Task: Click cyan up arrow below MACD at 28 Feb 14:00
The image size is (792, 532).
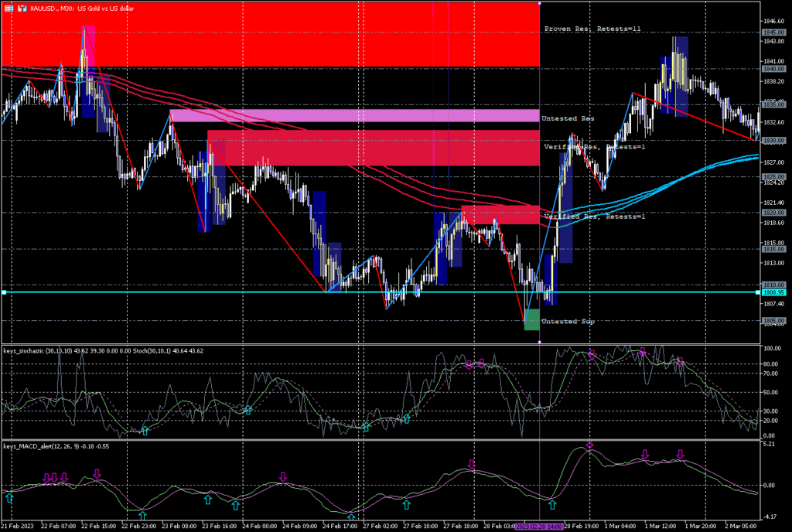Action: click(x=551, y=505)
